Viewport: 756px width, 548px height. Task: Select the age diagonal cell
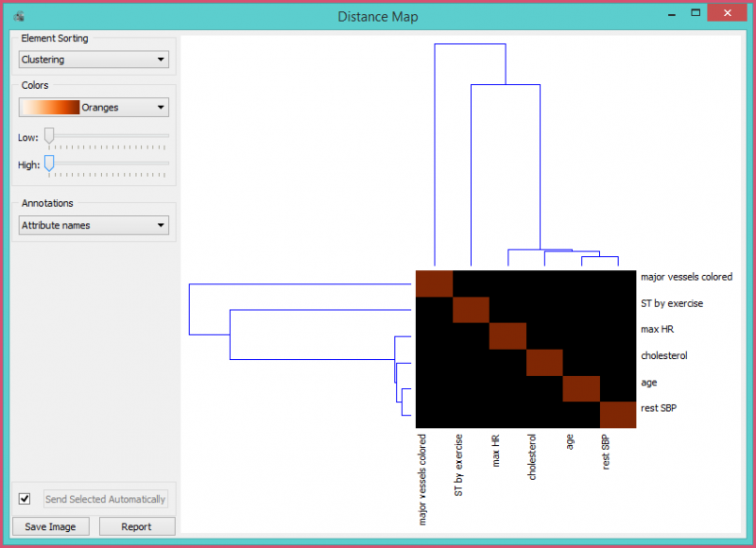[x=581, y=388]
